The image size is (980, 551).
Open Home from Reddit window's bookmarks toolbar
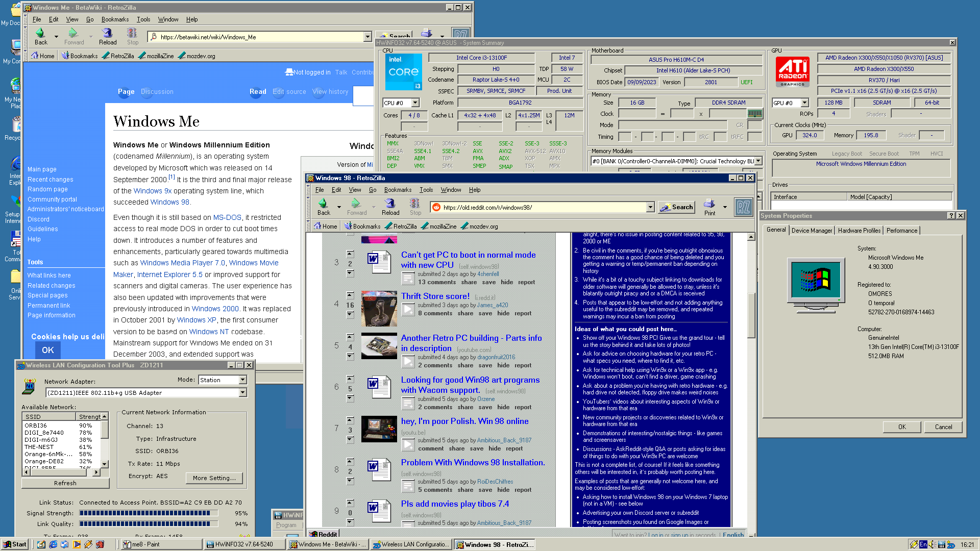[325, 226]
